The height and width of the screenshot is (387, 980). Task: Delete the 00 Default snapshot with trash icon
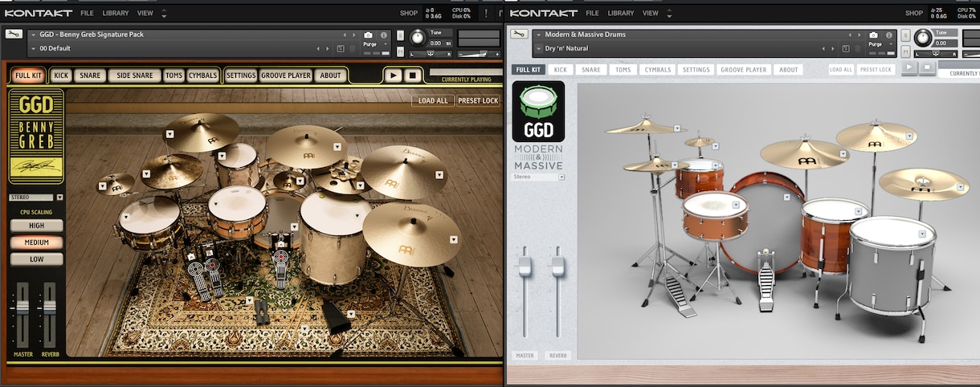coord(352,49)
